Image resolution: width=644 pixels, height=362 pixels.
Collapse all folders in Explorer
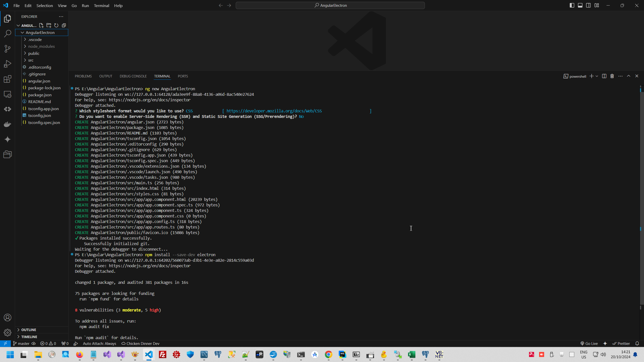[64, 25]
